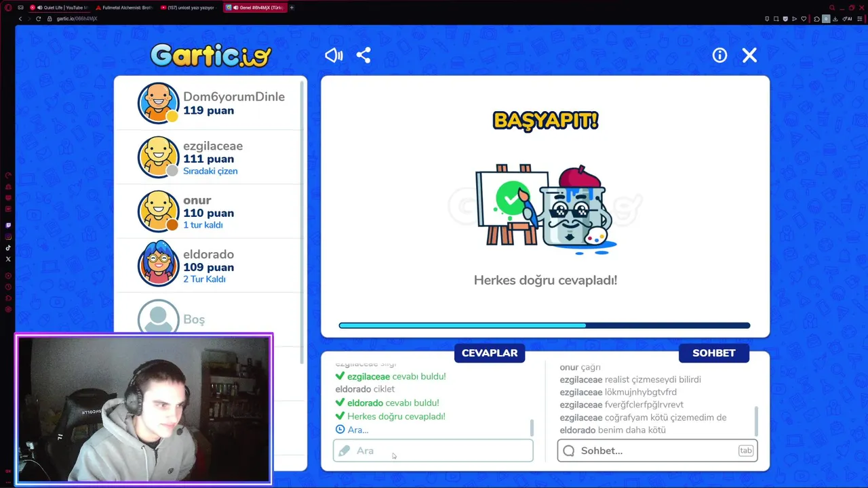Click the players list scrollbar
The image size is (868, 488).
pos(302,224)
